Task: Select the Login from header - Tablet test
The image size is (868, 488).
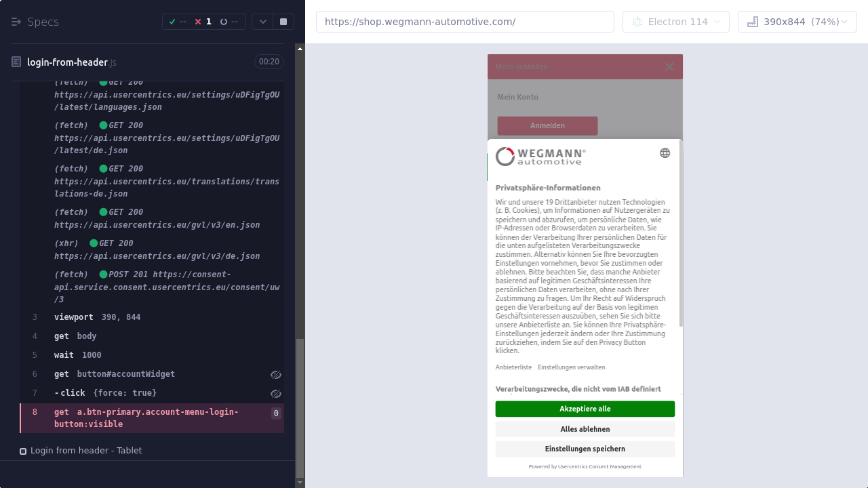Action: pos(86,451)
